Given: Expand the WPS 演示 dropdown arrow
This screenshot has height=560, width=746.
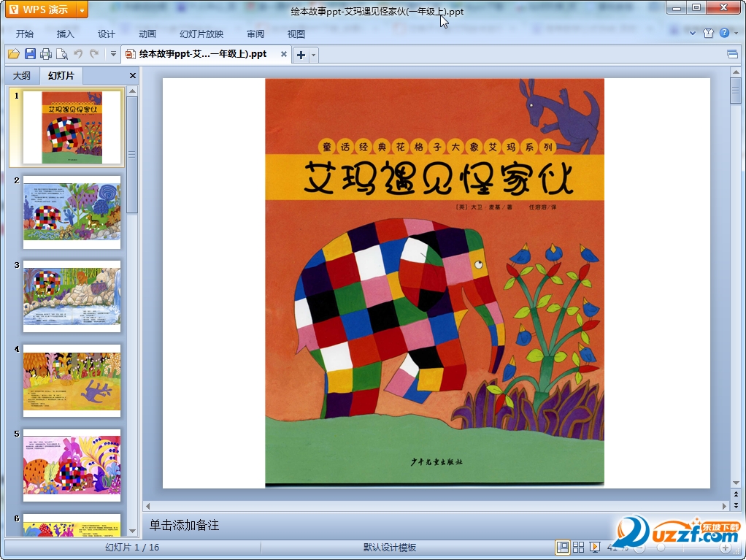Looking at the screenshot, I should 82,9.
